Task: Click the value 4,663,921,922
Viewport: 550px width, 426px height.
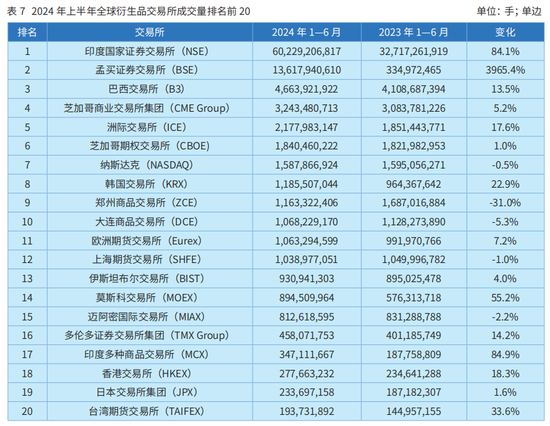Action: (x=307, y=89)
